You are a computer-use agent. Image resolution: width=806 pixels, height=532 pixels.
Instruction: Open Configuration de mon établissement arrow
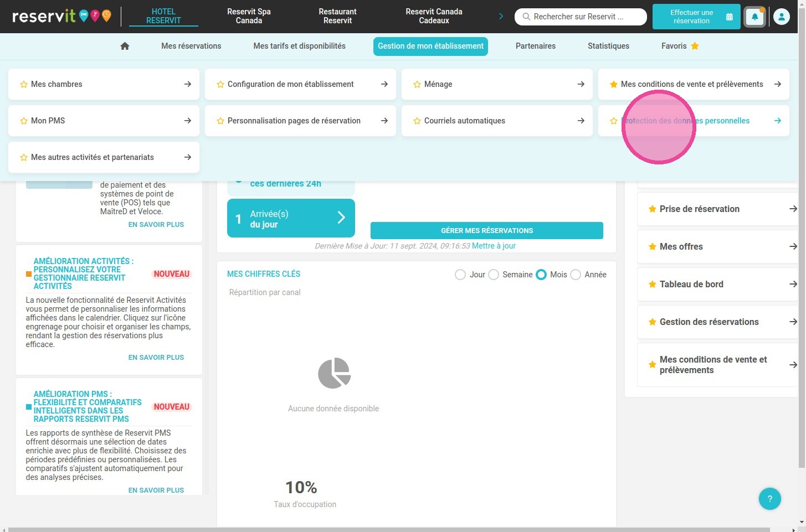coord(384,84)
